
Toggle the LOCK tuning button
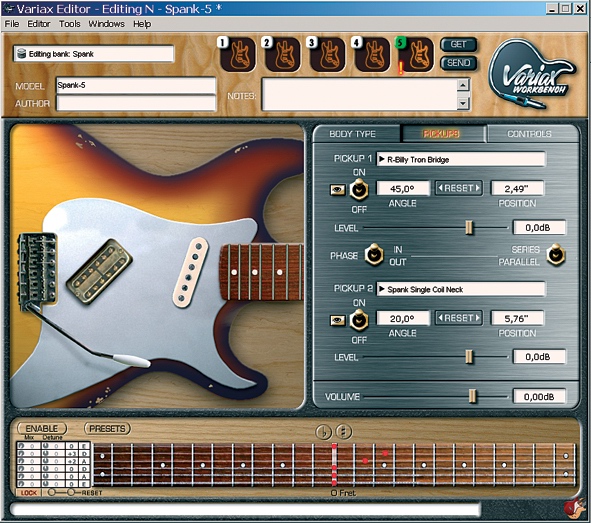click(x=28, y=492)
